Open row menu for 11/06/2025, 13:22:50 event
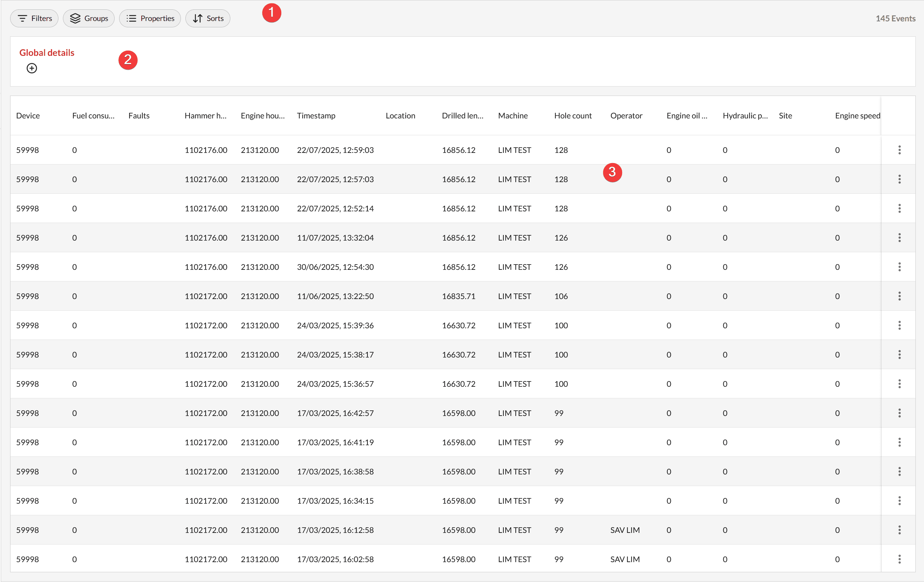924x582 pixels. [899, 296]
